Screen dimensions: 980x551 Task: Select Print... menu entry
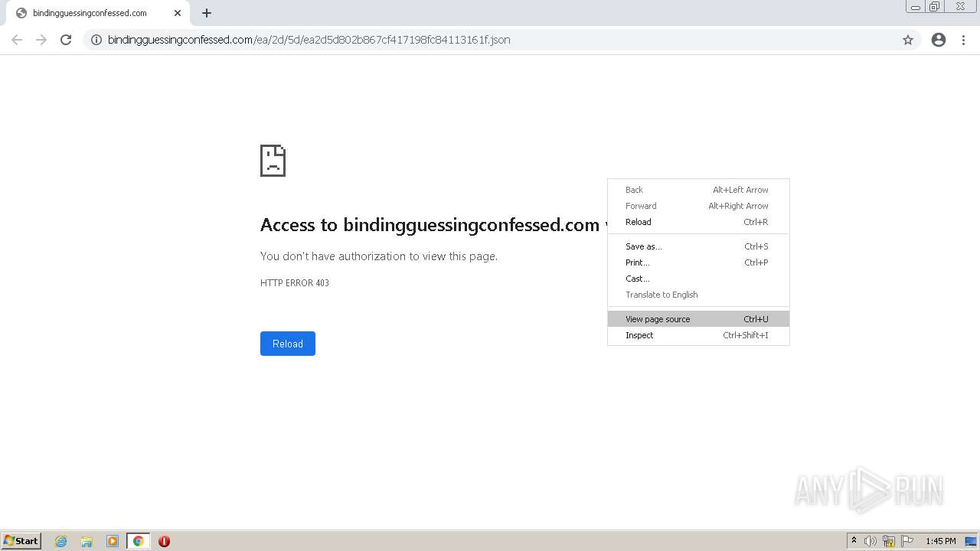698,262
